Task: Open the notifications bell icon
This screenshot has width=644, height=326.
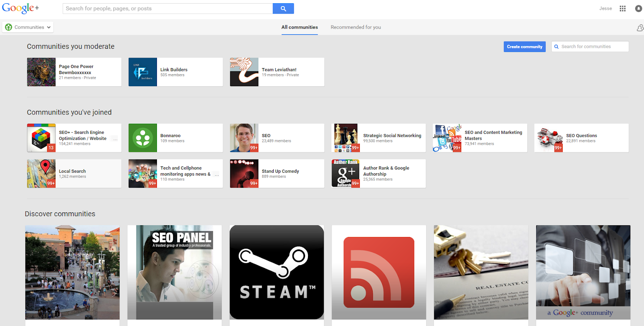Action: pyautogui.click(x=638, y=8)
